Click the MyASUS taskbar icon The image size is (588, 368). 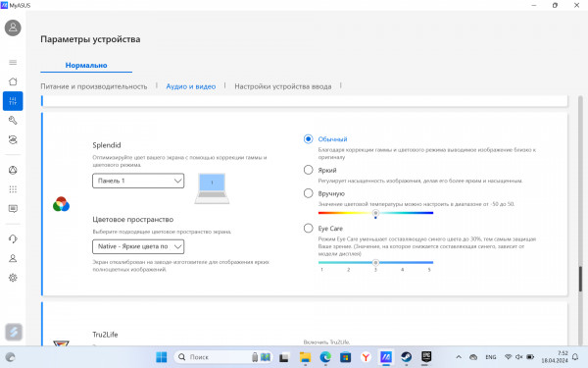pyautogui.click(x=386, y=357)
